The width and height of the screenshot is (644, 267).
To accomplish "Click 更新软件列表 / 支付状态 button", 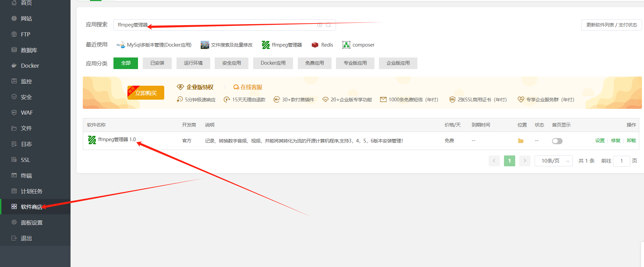I will [x=611, y=25].
